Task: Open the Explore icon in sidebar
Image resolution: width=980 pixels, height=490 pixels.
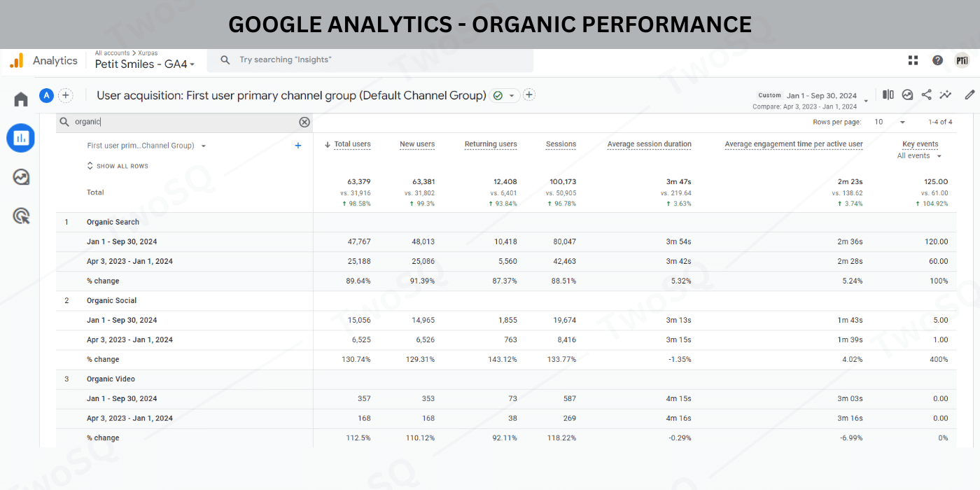Action: tap(21, 177)
